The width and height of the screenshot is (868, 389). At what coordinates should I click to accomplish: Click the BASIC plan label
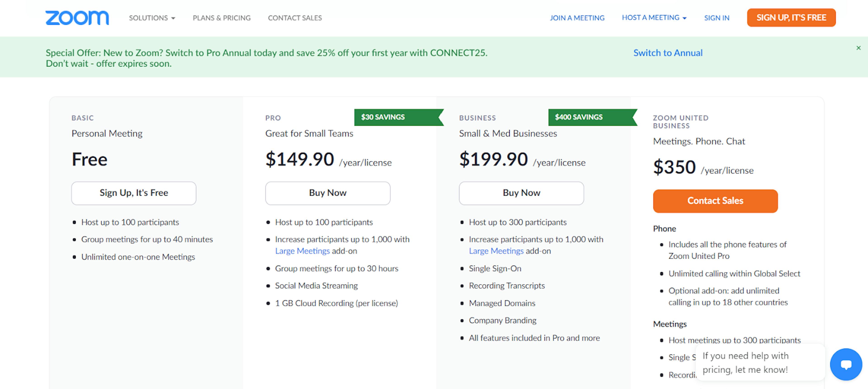tap(83, 118)
